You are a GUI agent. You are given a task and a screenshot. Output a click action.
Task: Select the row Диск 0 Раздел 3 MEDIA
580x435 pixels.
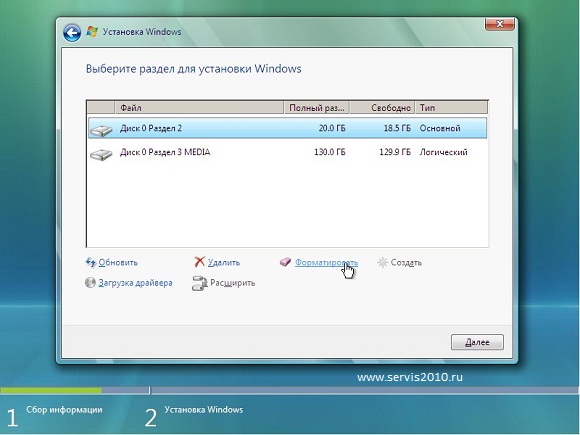click(287, 152)
